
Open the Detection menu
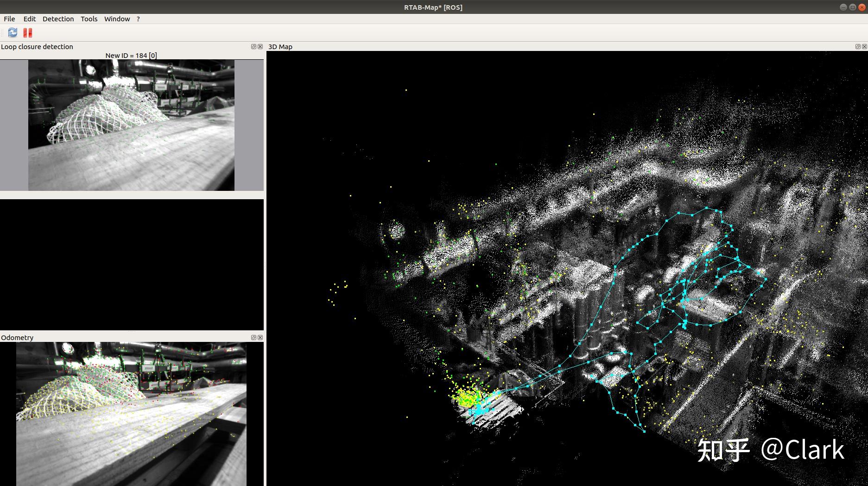(58, 19)
